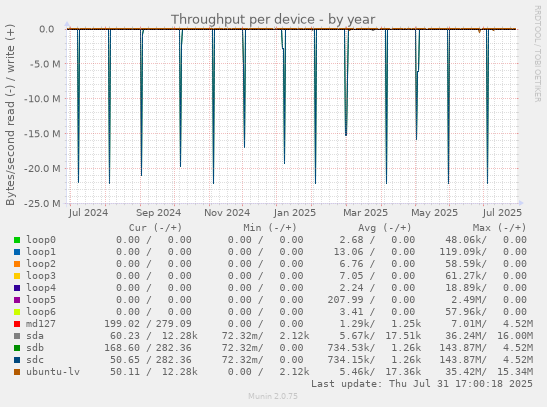
Task: Click the 'Max (-/+)' column header
Action: [499, 228]
